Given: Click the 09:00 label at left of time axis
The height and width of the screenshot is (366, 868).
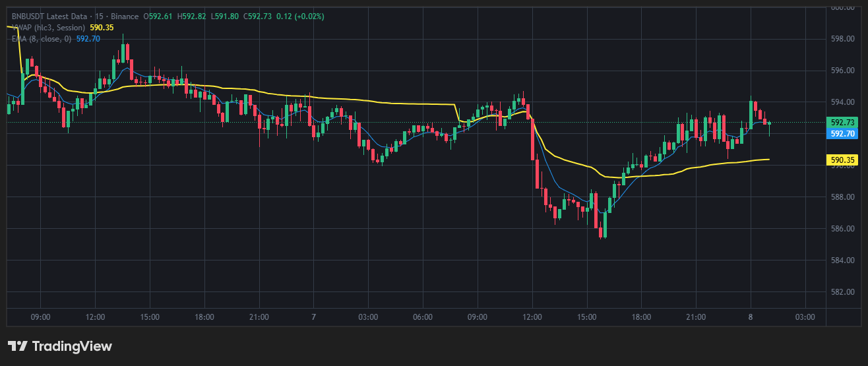Looking at the screenshot, I should [x=41, y=317].
